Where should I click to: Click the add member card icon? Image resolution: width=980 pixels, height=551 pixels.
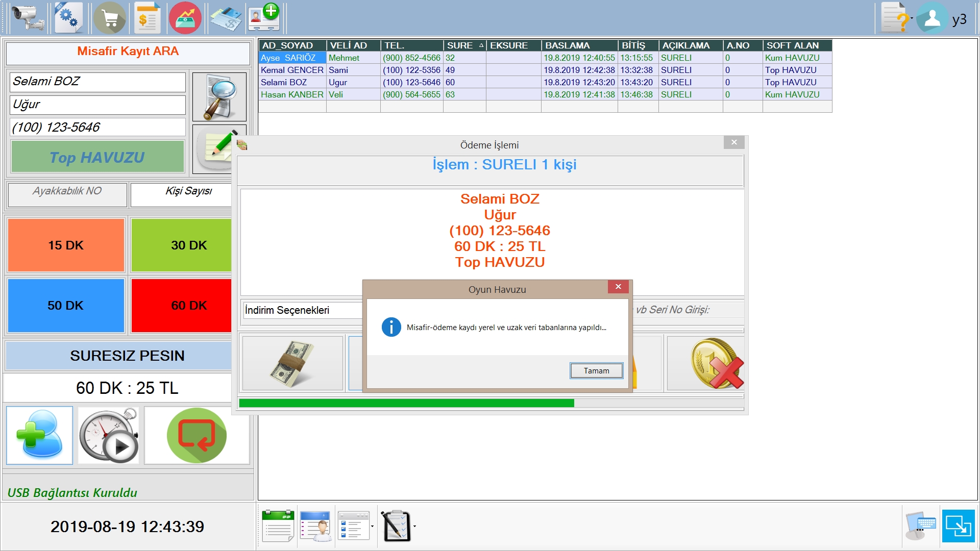(264, 18)
